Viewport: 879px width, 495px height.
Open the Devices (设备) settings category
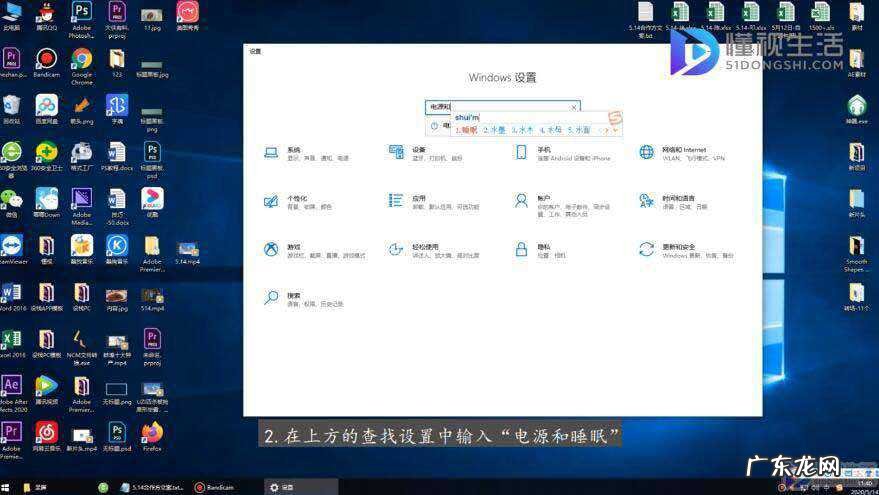[x=426, y=154]
